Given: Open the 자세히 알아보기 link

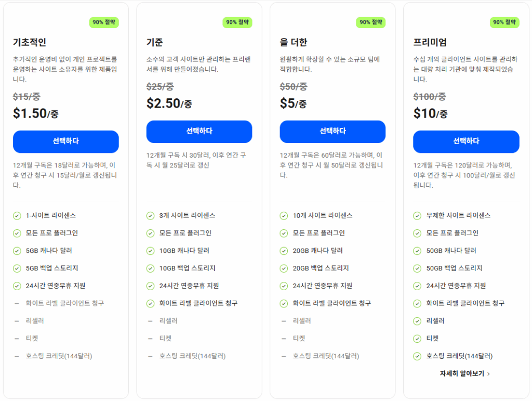Looking at the screenshot, I should coord(462,373).
